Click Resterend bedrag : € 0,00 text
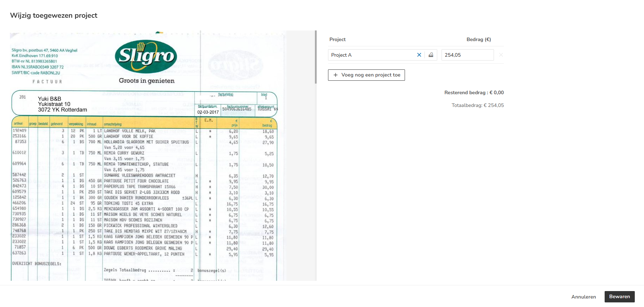This screenshot has height=307, width=644. point(474,92)
